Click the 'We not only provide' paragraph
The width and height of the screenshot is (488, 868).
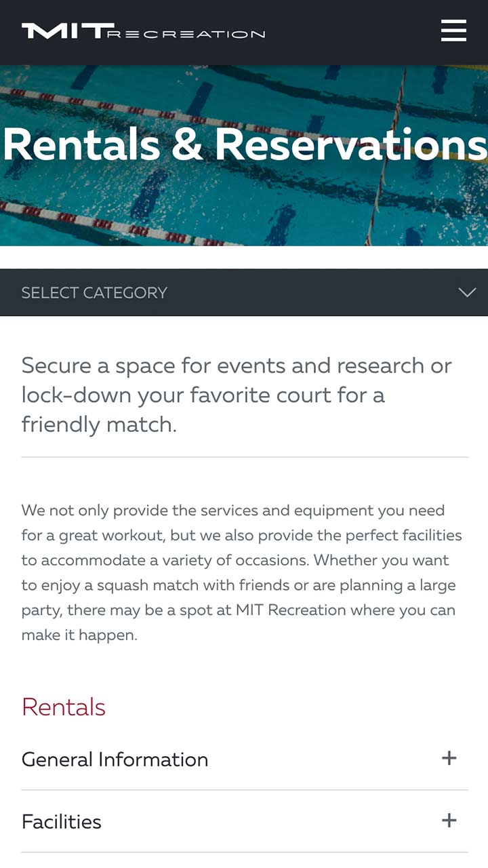pyautogui.click(x=241, y=572)
